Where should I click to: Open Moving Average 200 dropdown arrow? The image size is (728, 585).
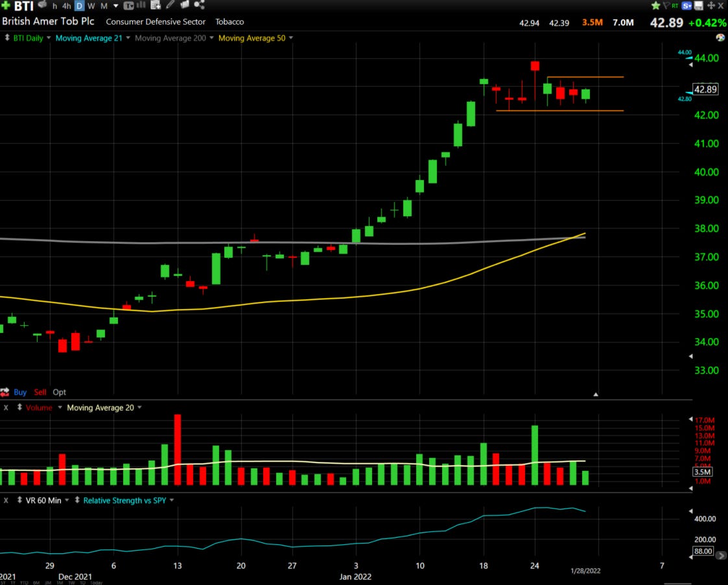click(212, 38)
